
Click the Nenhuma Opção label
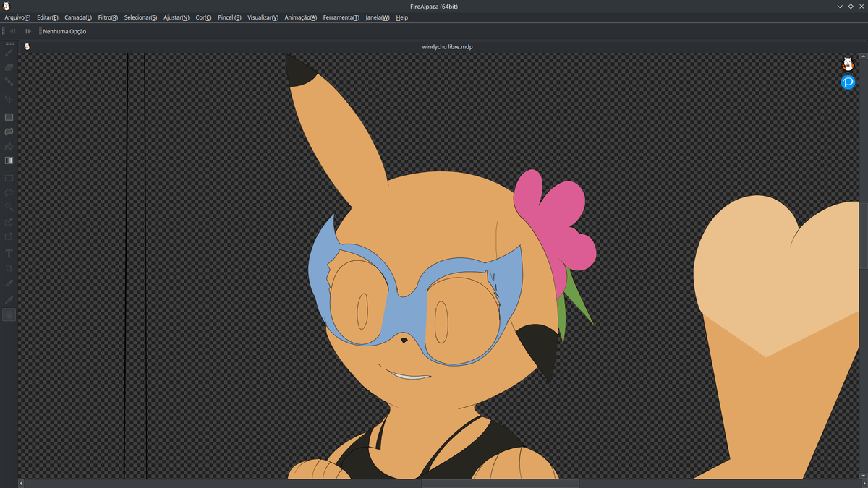click(64, 31)
